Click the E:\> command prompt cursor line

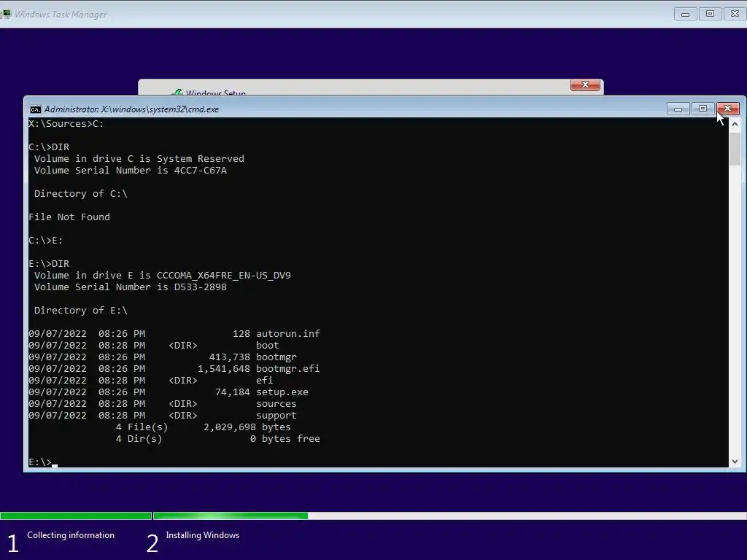43,462
